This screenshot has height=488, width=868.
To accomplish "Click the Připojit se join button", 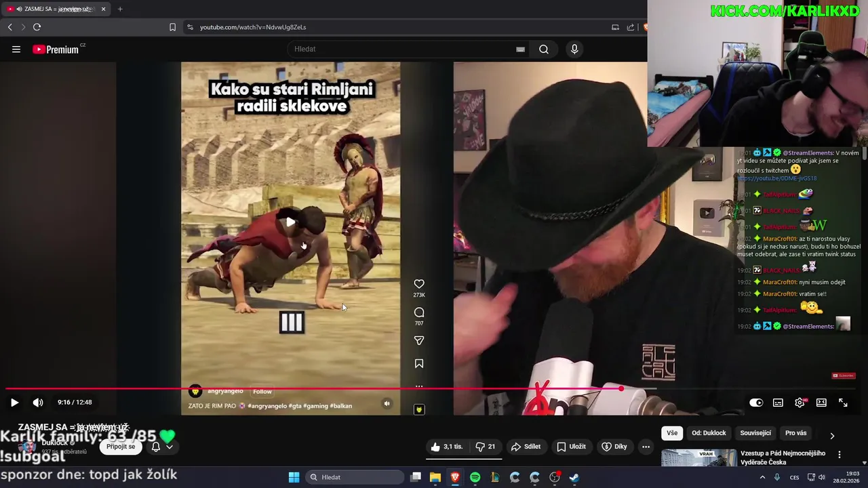I will (x=121, y=447).
